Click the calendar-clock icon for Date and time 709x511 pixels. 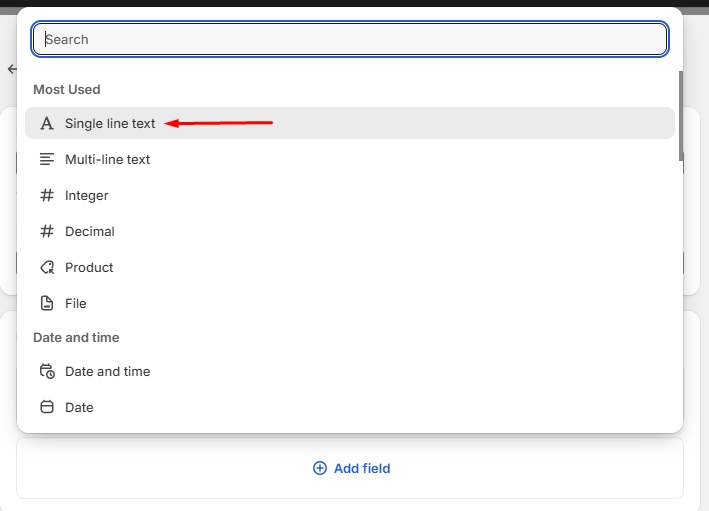coord(46,372)
